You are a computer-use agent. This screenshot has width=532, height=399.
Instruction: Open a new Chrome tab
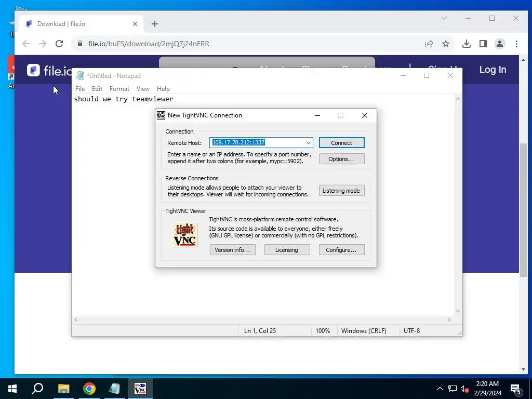click(155, 24)
